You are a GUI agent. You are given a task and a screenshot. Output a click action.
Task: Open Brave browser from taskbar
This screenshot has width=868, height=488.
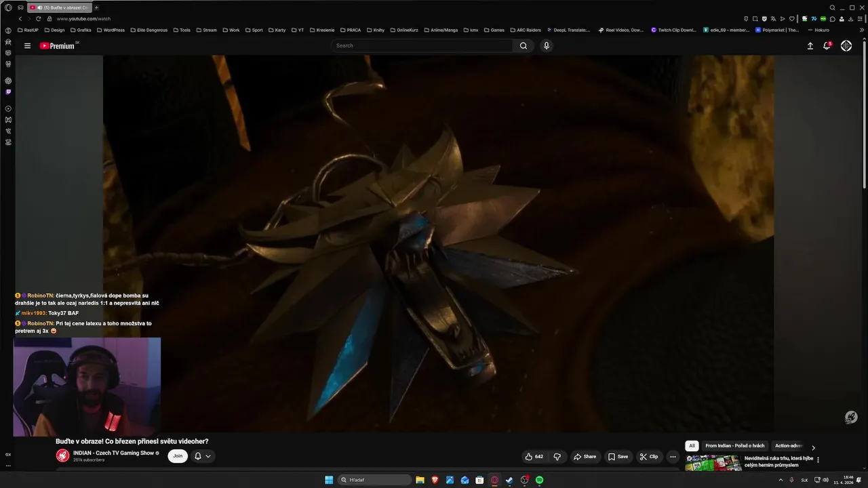click(435, 480)
